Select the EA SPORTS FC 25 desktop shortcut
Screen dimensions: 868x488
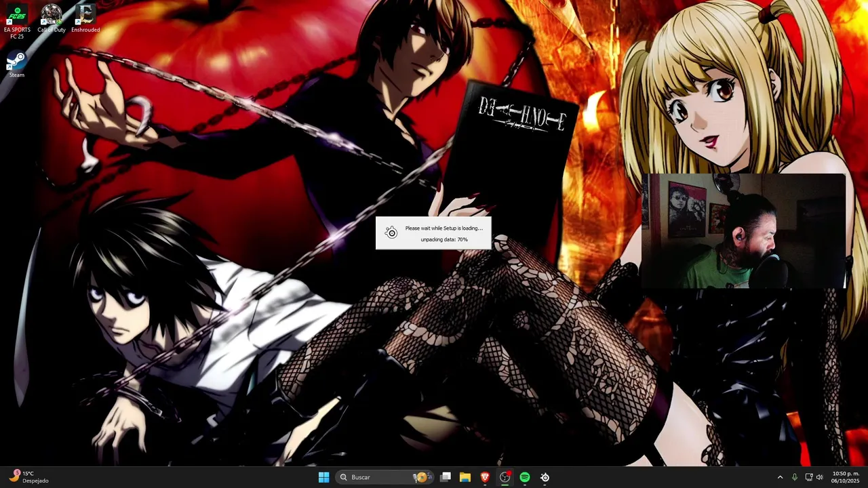pos(17,22)
